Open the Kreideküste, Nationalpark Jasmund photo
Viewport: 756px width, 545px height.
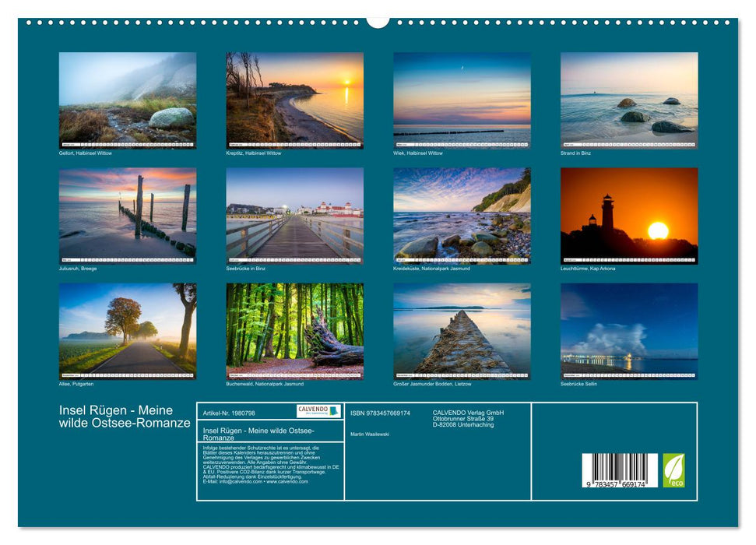461,214
